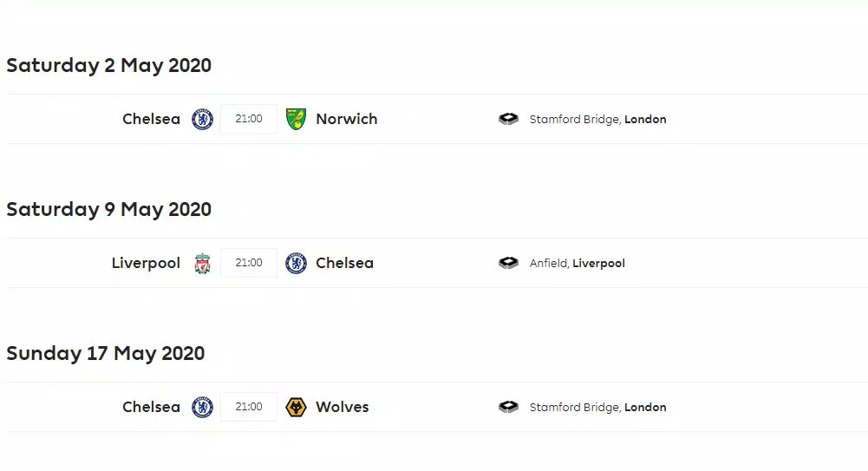Click 21:00 kickoff for Chelsea v Wolves
Image resolution: width=868 pixels, height=471 pixels.
pyautogui.click(x=249, y=407)
